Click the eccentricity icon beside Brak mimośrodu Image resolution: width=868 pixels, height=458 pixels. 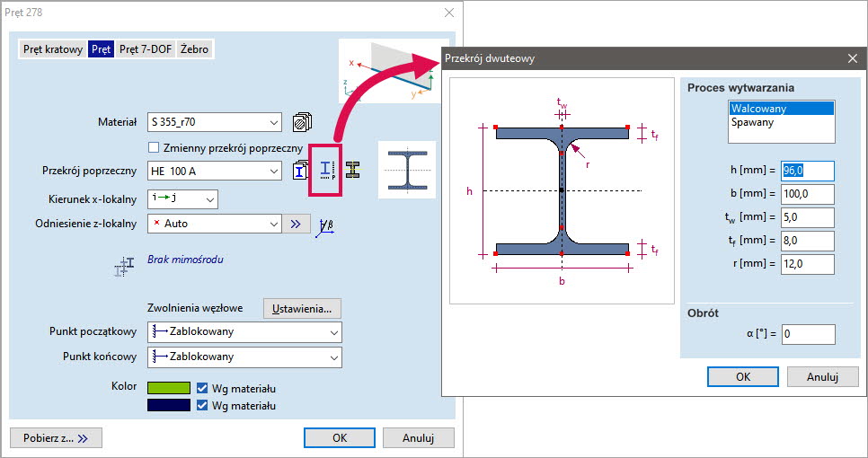tap(124, 266)
